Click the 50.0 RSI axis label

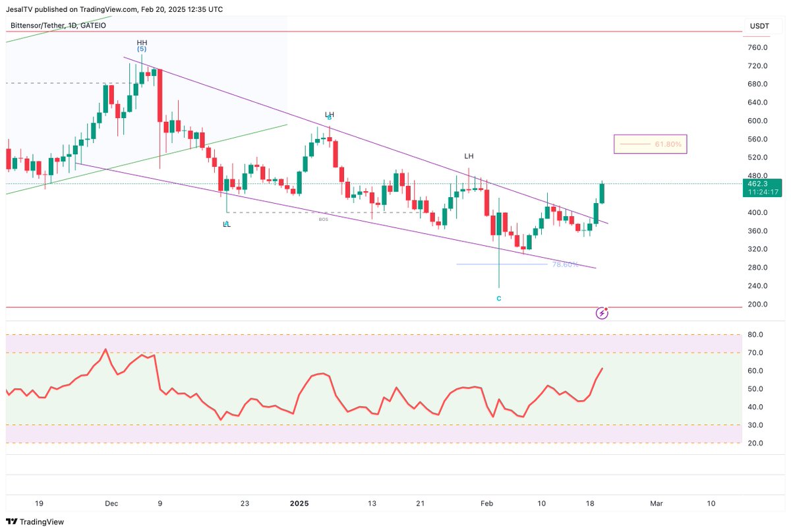(757, 389)
